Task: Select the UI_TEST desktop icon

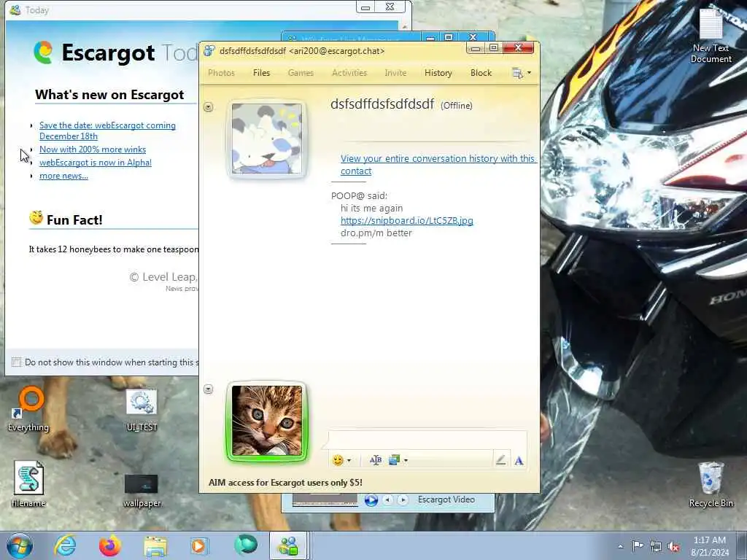Action: [142, 410]
